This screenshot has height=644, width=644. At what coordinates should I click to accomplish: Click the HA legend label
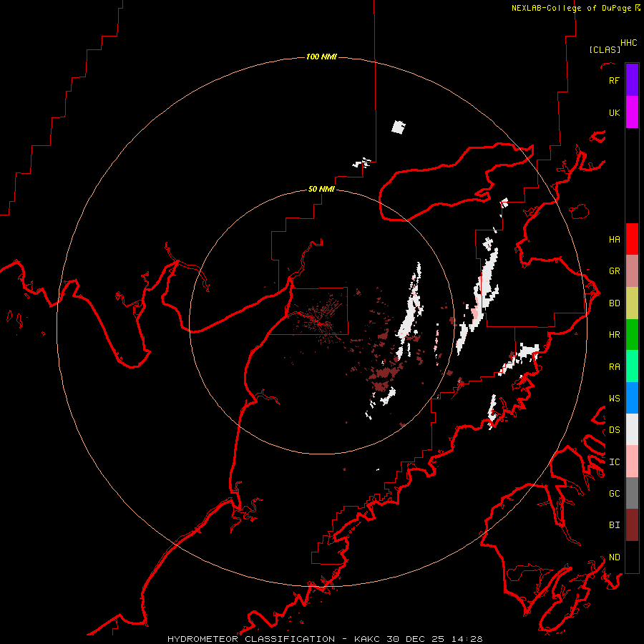pos(614,239)
